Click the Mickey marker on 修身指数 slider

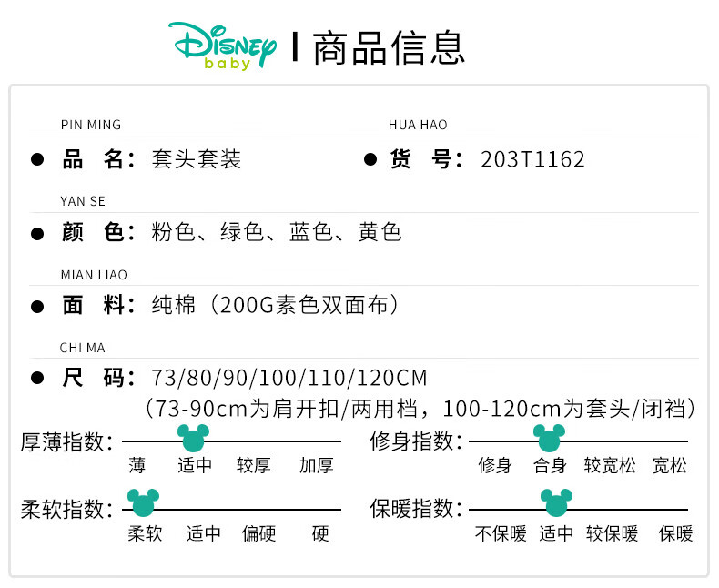point(549,438)
